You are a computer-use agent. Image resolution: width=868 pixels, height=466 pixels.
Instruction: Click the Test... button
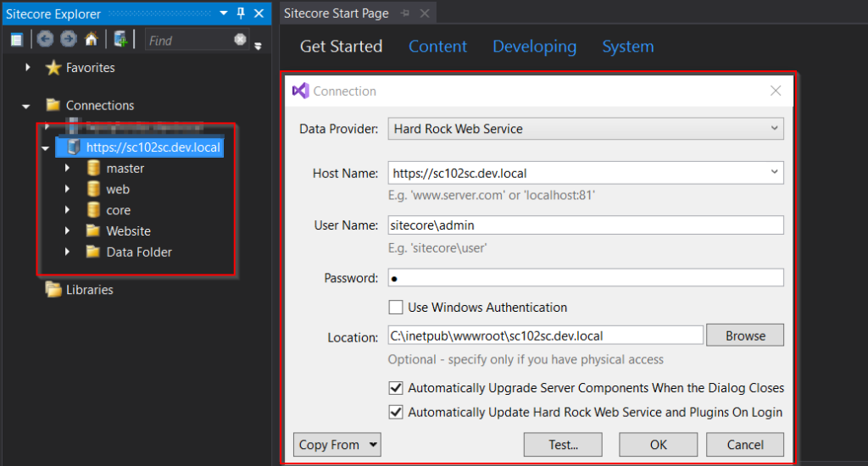(563, 445)
